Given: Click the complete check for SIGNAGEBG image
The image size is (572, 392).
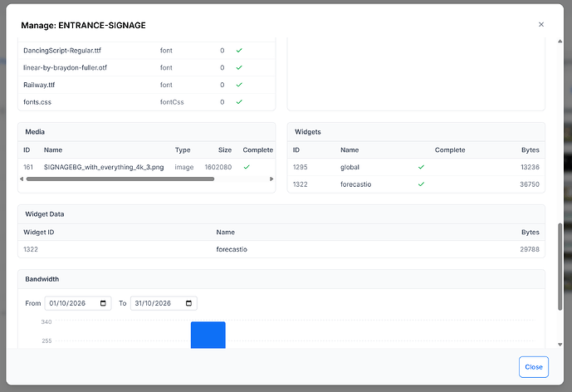Looking at the screenshot, I should click(x=247, y=167).
